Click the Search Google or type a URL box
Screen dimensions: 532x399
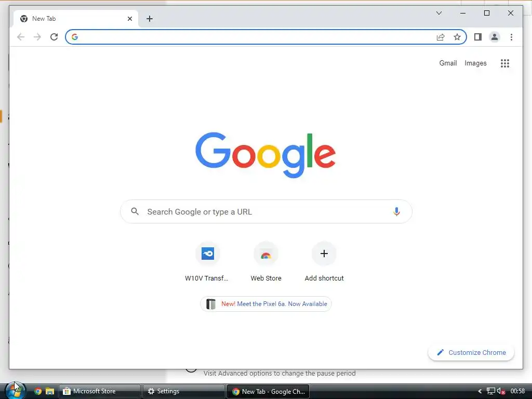[266, 212]
